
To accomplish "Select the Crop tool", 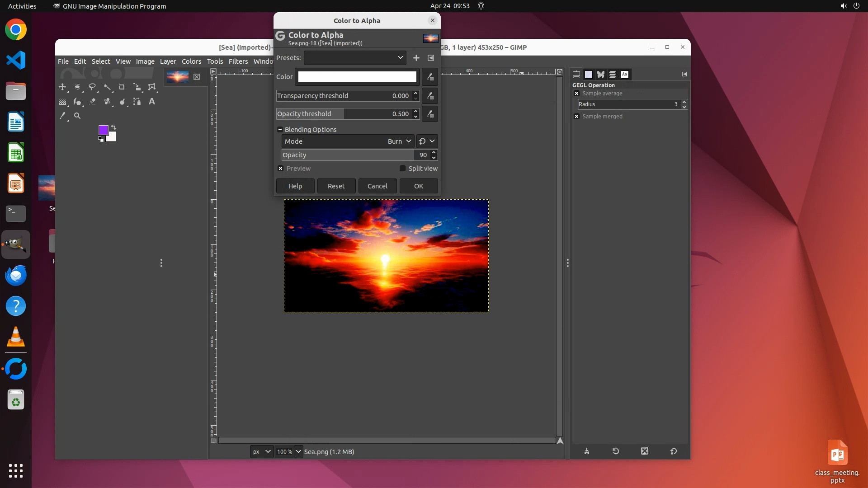I will (122, 87).
